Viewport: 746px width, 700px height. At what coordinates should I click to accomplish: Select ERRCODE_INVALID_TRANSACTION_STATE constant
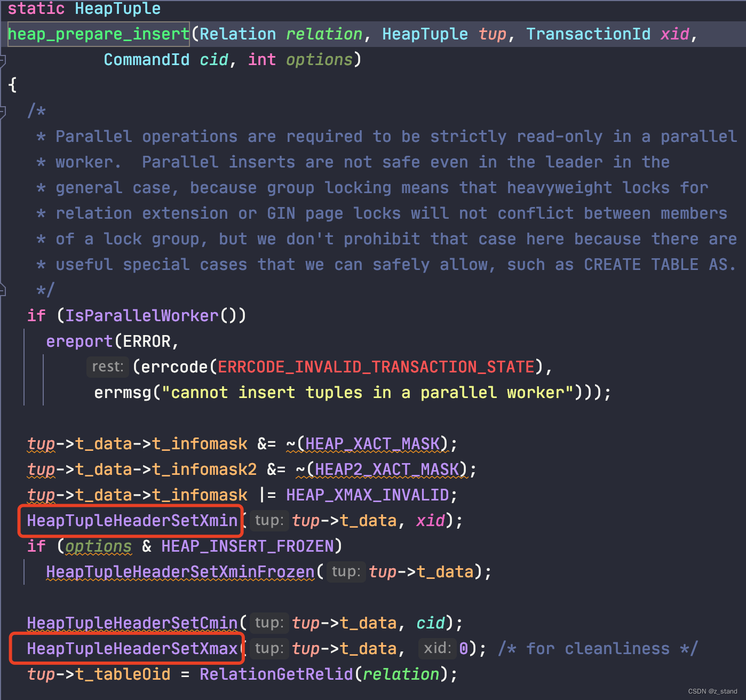coord(376,367)
